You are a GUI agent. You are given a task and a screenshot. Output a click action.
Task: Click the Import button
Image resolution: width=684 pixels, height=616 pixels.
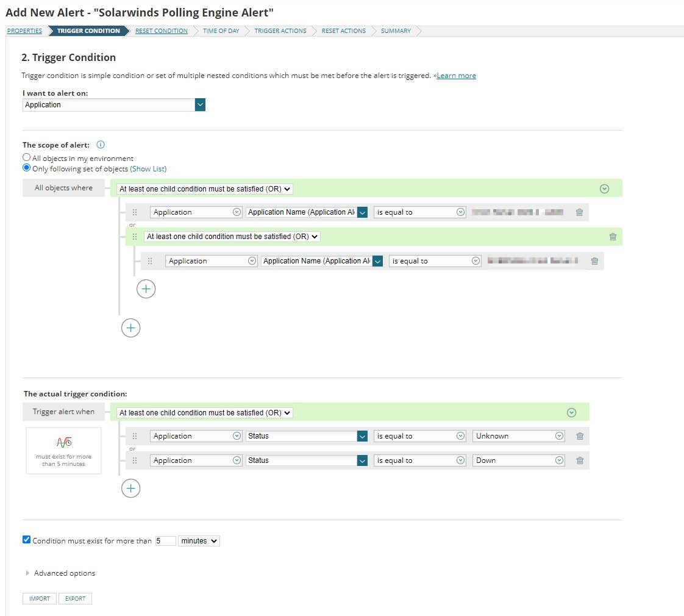click(x=40, y=598)
